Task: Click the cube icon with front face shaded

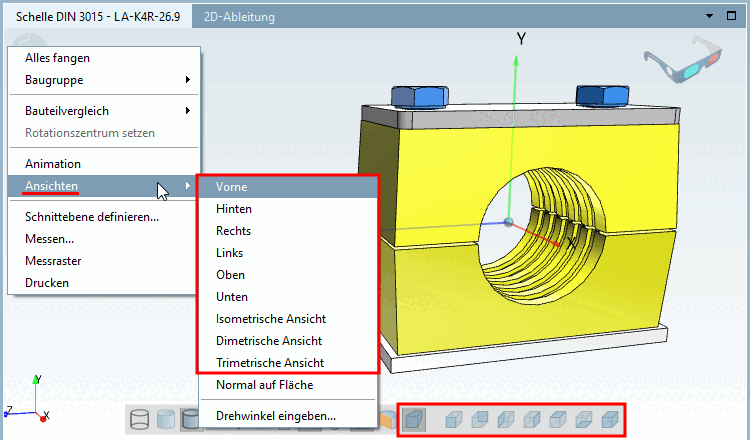Action: (453, 420)
